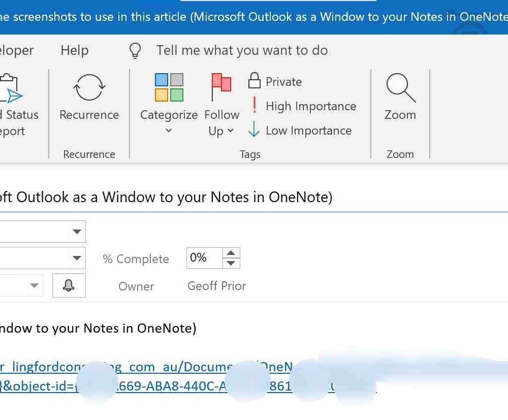Decrease the % Complete value
Screen dimensions: 508x420
pyautogui.click(x=231, y=263)
